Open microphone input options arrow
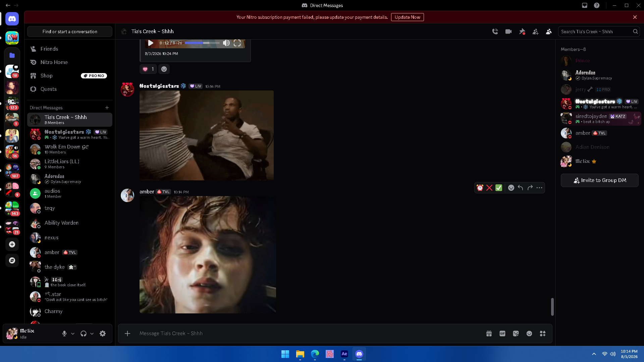Screen dimensions: 644x362 tap(73, 334)
